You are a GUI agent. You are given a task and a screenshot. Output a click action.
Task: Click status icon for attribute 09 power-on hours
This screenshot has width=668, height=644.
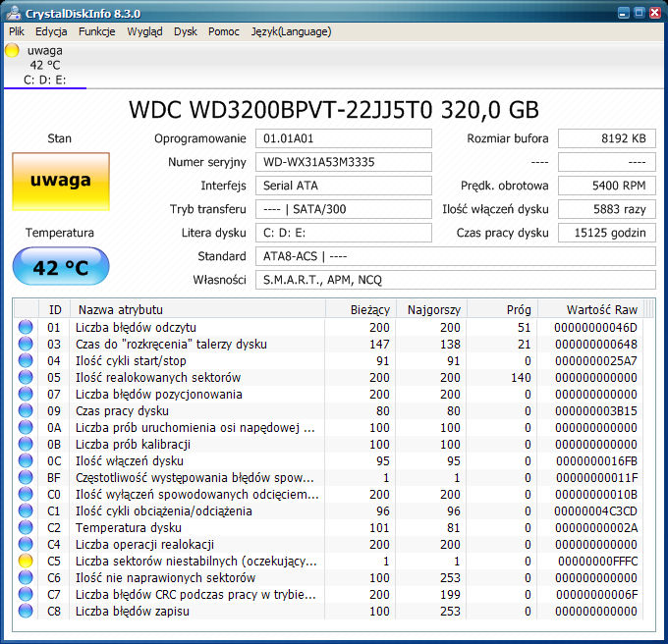coord(26,410)
